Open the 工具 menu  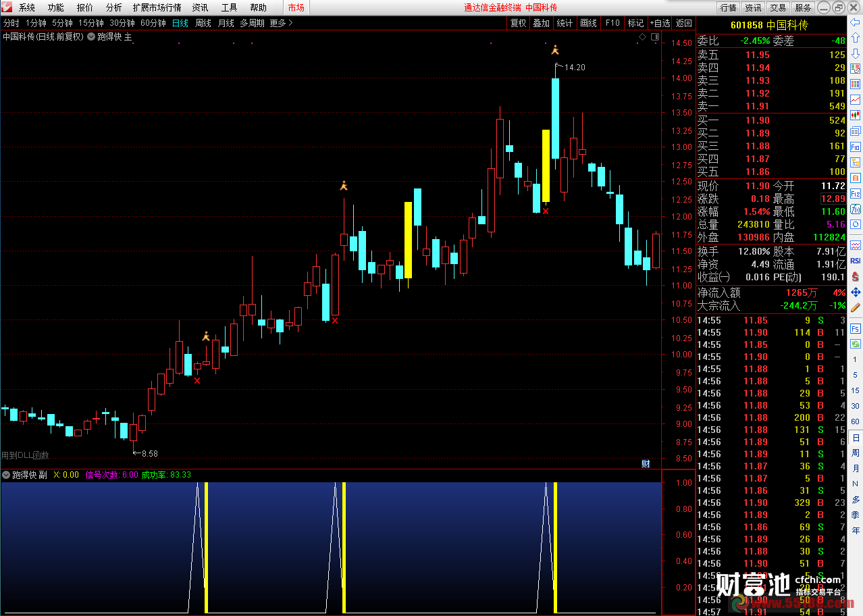point(230,7)
